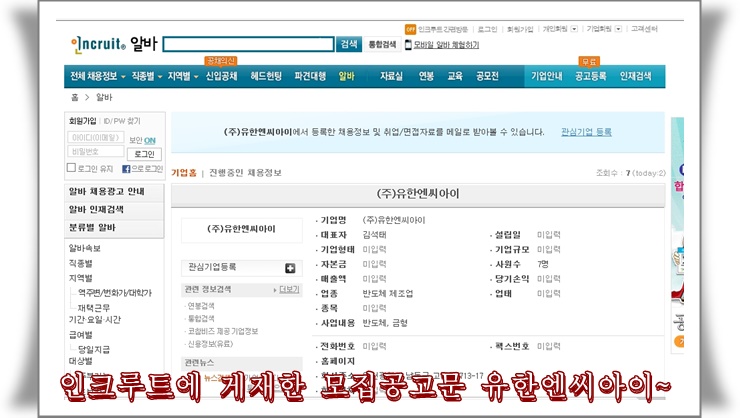Open the 헤드헌팅 menu

(266, 76)
